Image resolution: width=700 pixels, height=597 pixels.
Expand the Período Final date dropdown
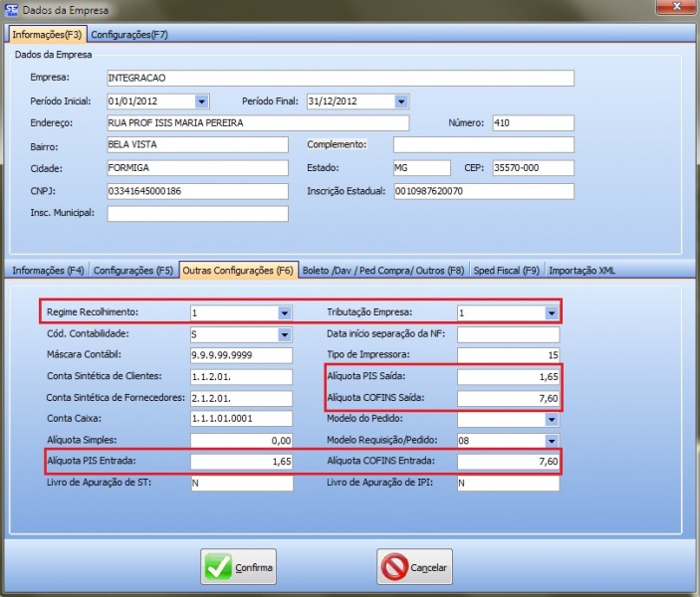tap(401, 100)
